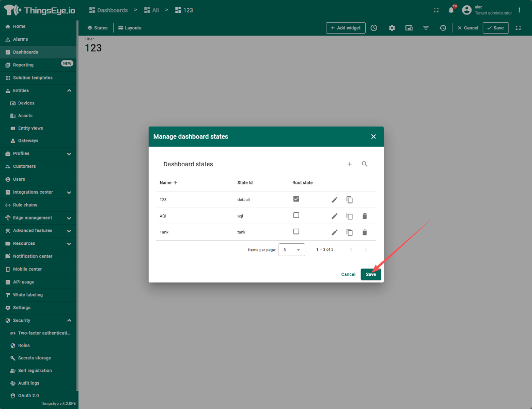Close the Manage dashboard states dialog

(373, 137)
